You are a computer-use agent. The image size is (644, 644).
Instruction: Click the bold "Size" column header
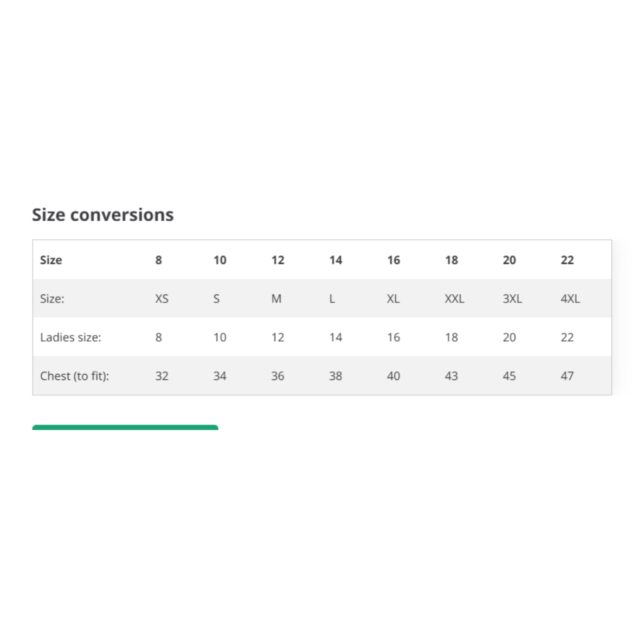(51, 260)
